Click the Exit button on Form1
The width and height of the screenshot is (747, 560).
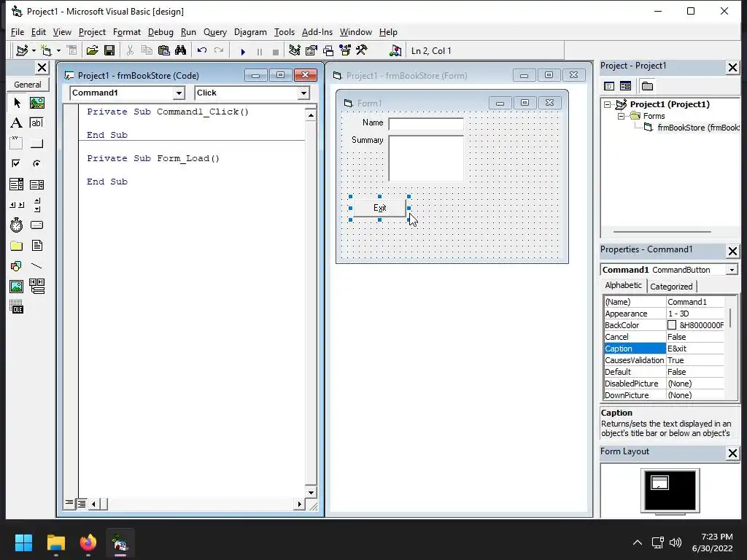pyautogui.click(x=379, y=208)
